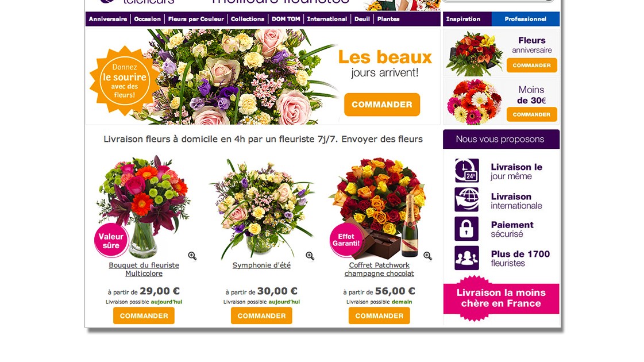
Task: Select the international delivery globe icon
Action: 466,200
